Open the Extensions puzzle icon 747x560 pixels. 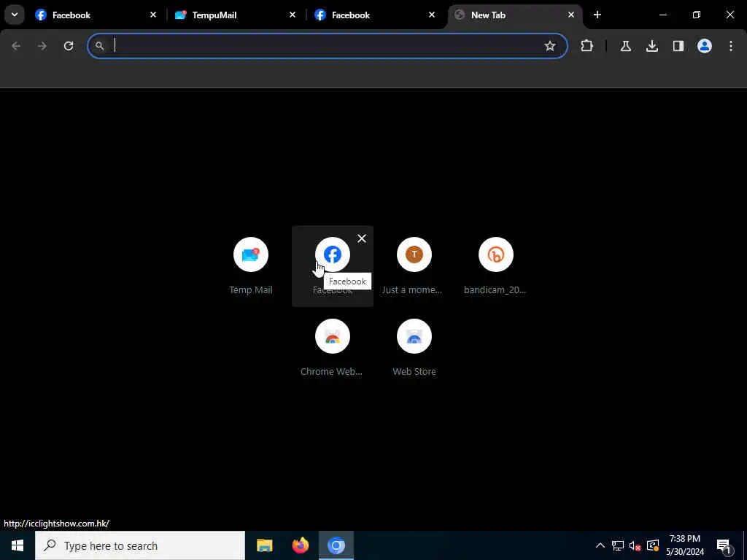click(587, 46)
